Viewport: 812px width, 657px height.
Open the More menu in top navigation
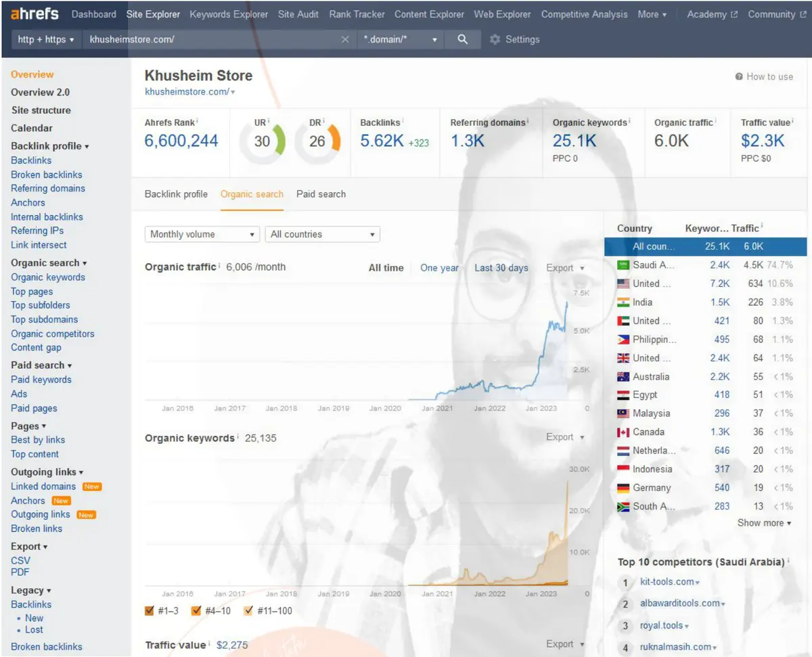[652, 14]
